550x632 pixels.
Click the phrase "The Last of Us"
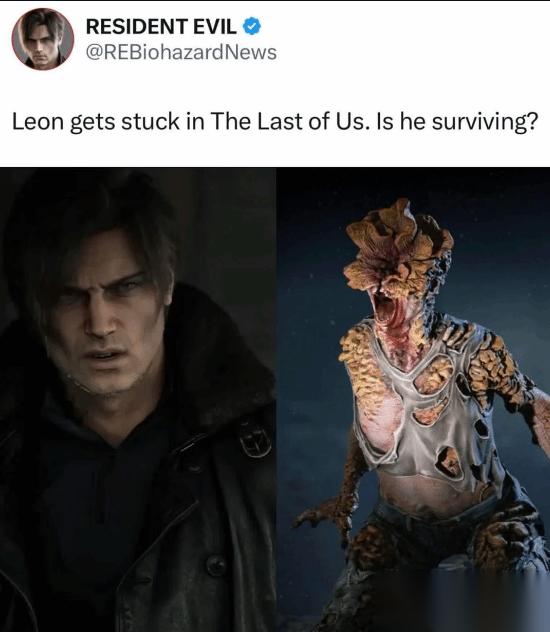coord(289,121)
